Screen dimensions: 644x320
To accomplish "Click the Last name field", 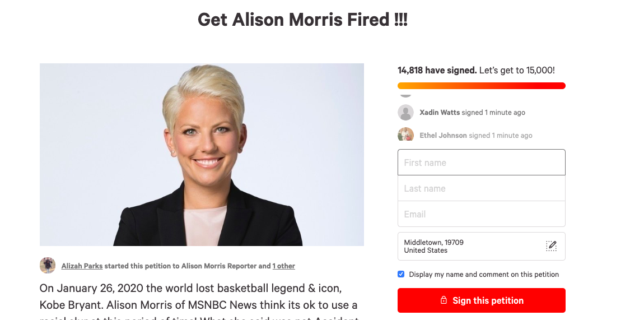I will point(482,188).
